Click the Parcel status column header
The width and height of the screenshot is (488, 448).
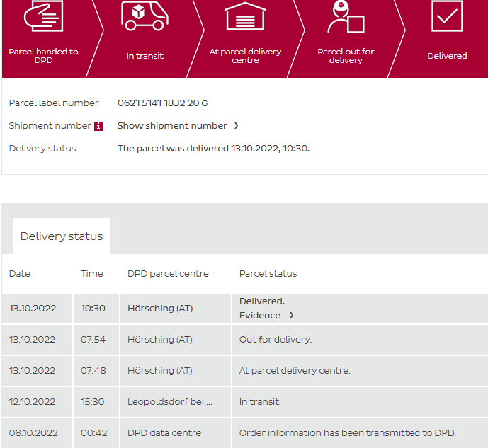coord(268,274)
